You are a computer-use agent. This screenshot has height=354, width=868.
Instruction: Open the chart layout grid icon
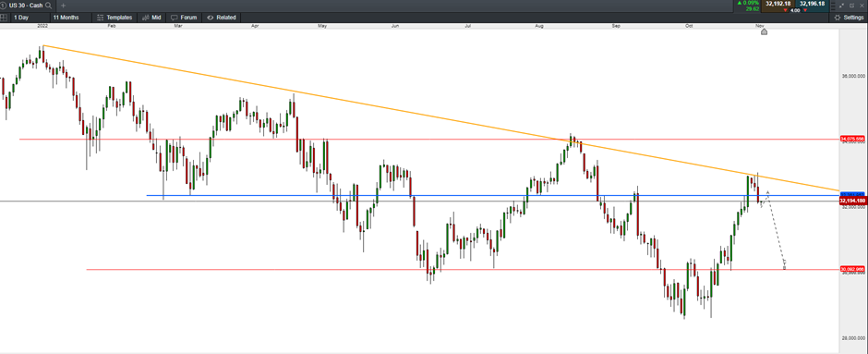pyautogui.click(x=4, y=18)
